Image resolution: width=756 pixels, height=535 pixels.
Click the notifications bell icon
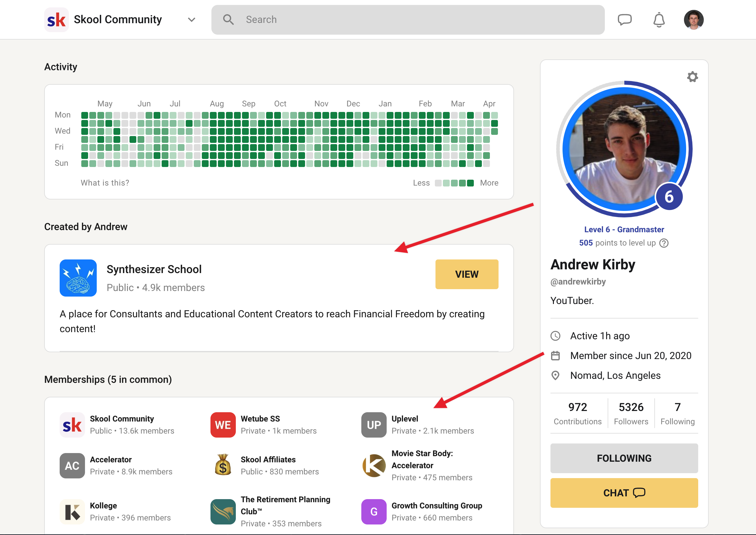pyautogui.click(x=659, y=19)
